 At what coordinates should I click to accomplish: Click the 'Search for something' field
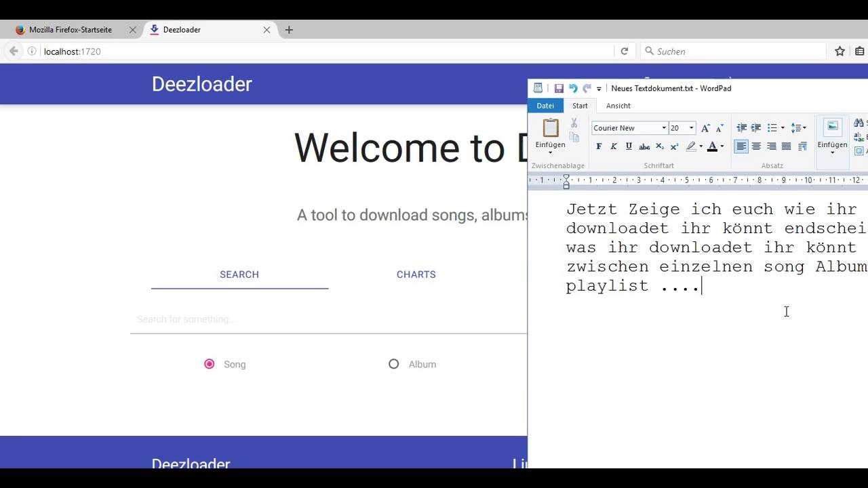click(328, 319)
